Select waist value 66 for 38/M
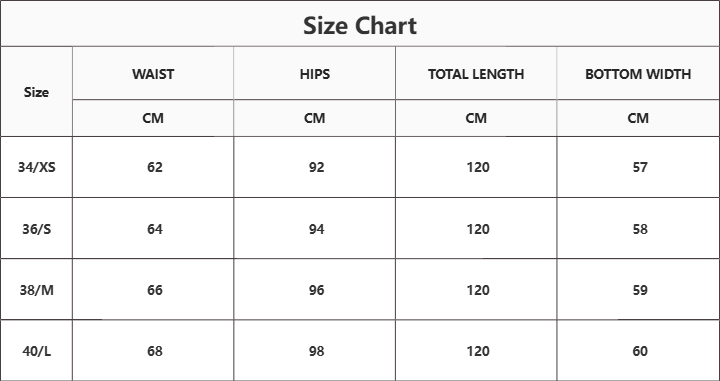The width and height of the screenshot is (720, 381). [155, 290]
